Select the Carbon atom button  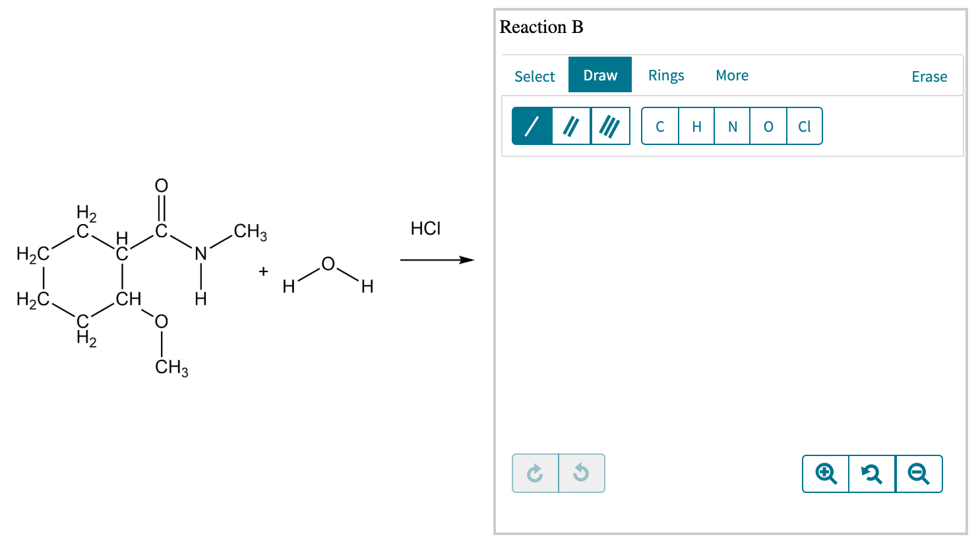661,127
